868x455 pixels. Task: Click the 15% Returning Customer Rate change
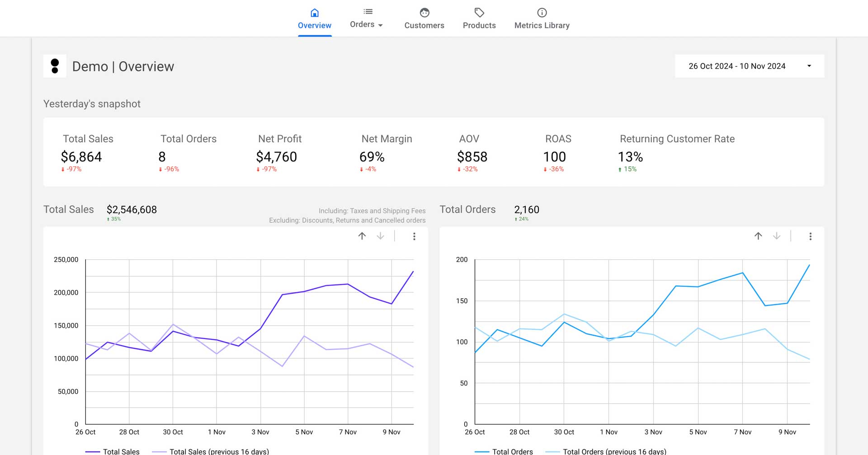click(627, 169)
